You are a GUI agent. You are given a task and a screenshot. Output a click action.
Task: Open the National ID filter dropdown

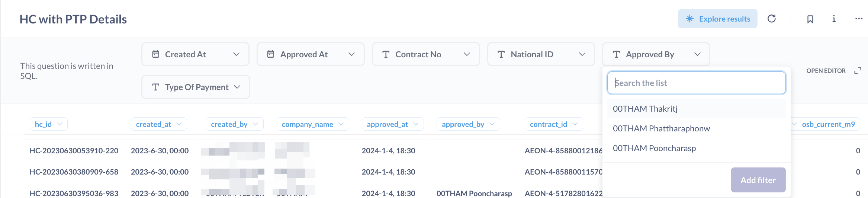tap(541, 54)
